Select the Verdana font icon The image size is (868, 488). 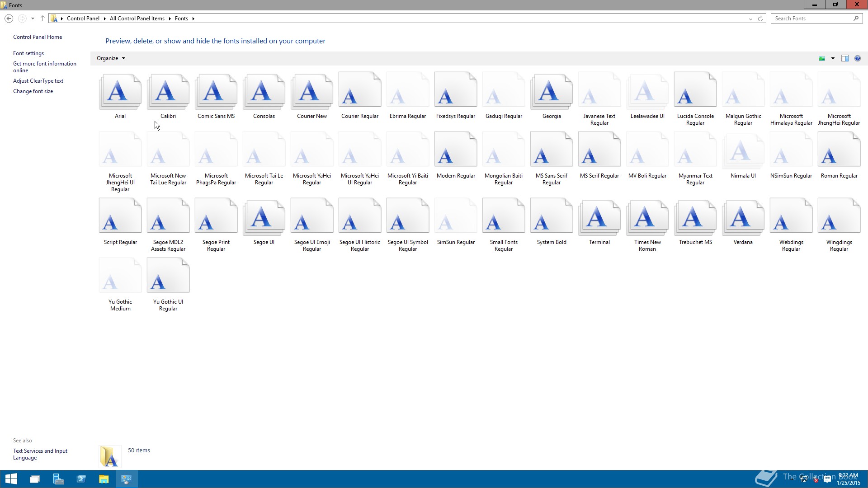[743, 218]
